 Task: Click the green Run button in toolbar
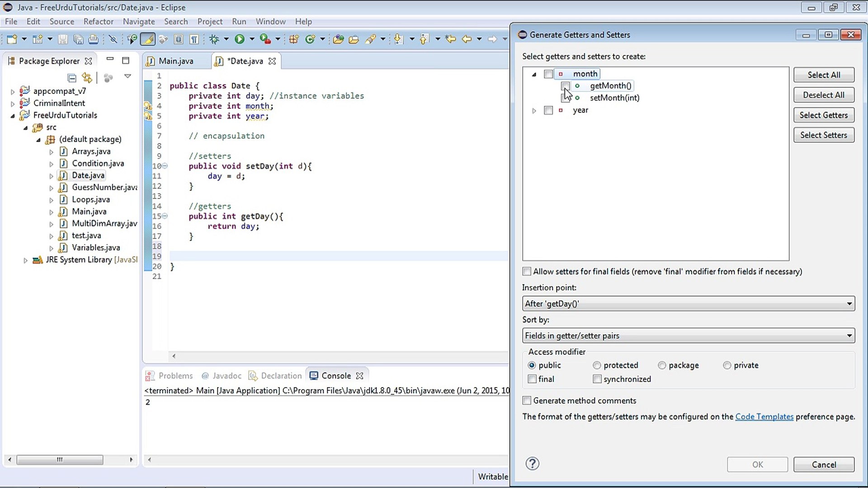click(x=239, y=39)
